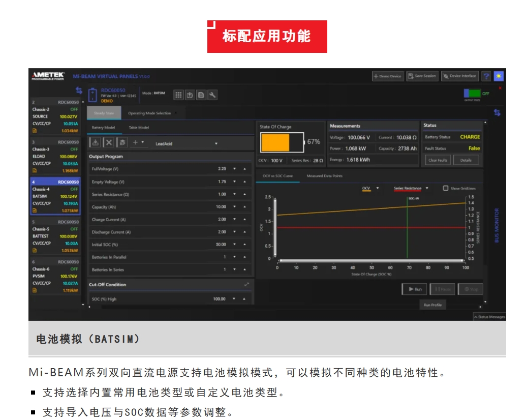This screenshot has height=420, width=529.
Task: Open the dropdown arrow next to the plus icon
Action: click(143, 142)
